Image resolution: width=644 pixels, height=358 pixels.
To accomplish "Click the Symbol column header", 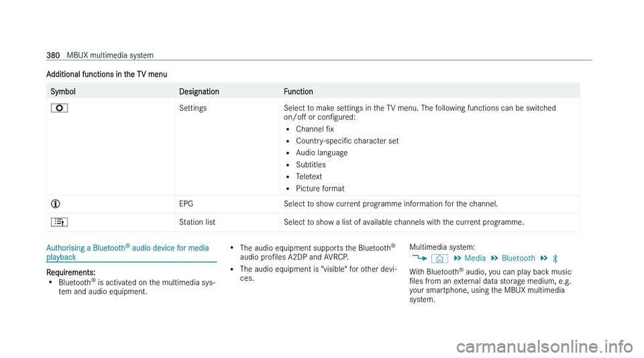I will (x=63, y=91).
